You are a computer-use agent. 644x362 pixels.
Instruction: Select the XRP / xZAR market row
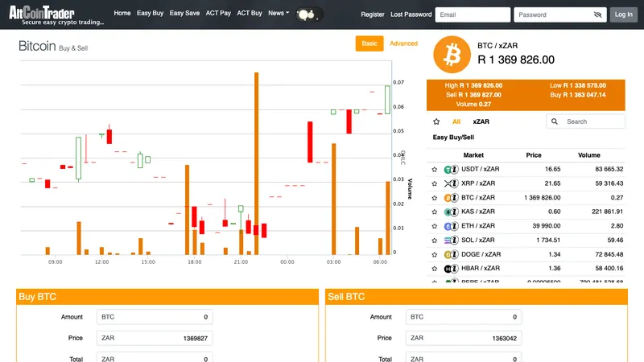point(526,183)
